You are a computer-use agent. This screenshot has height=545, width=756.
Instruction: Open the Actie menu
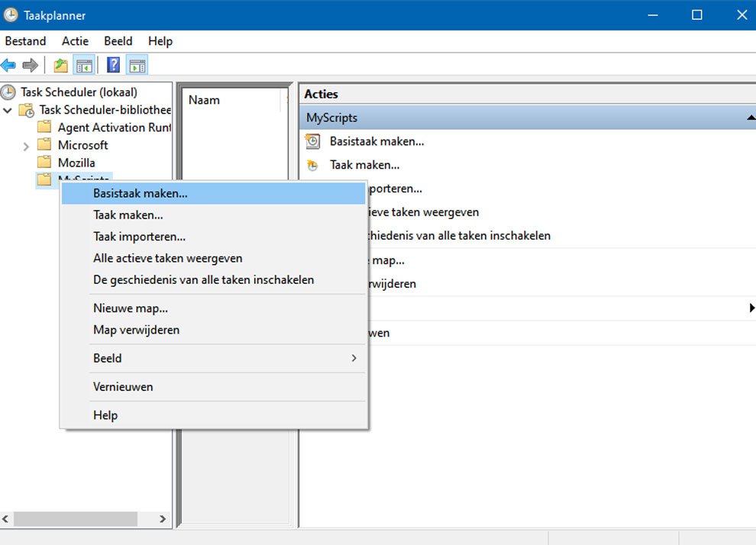click(75, 41)
